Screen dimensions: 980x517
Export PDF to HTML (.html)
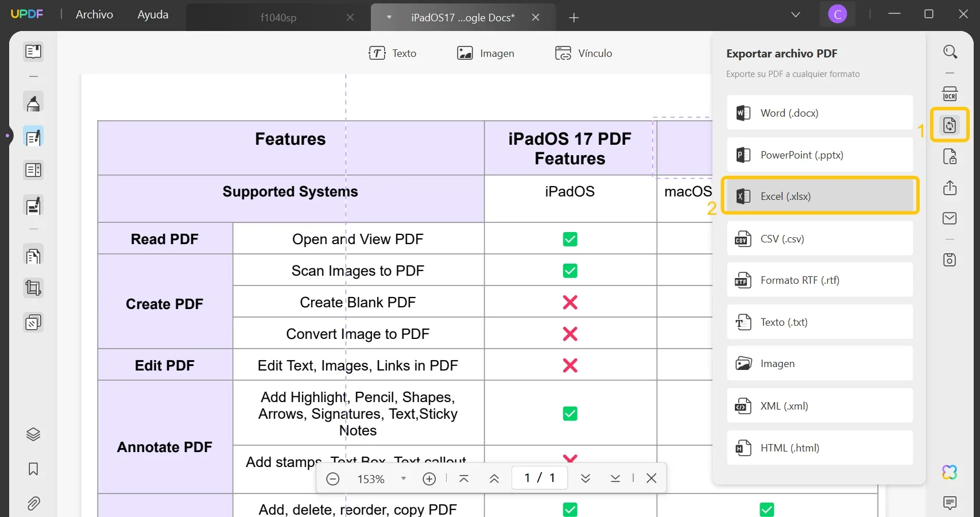820,447
